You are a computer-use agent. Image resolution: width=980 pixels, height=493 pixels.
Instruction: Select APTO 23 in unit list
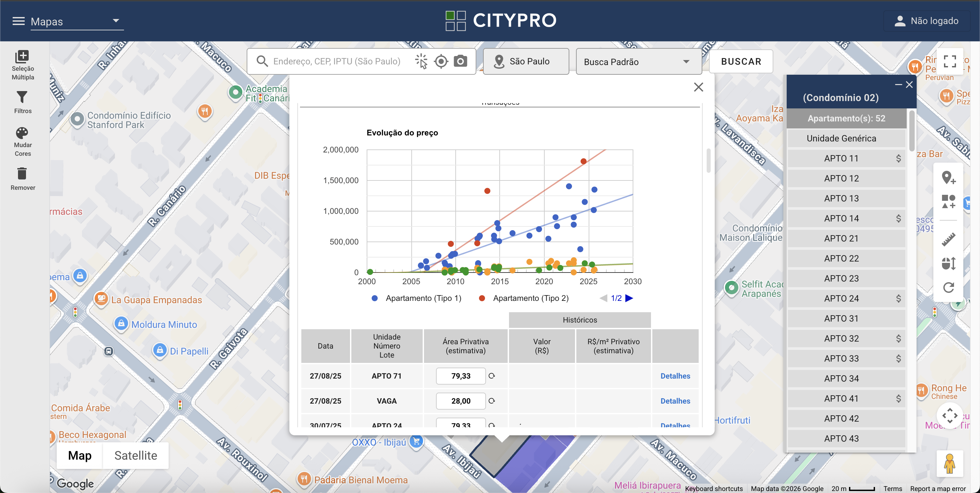[846, 279]
